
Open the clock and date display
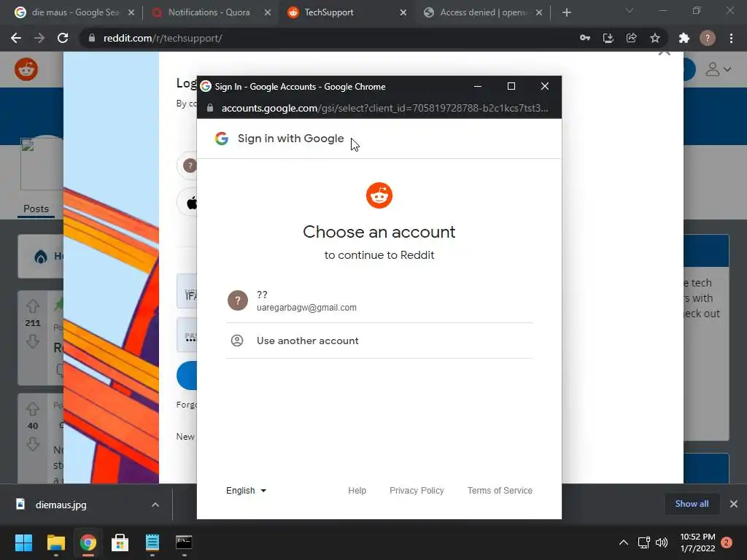[x=697, y=542]
